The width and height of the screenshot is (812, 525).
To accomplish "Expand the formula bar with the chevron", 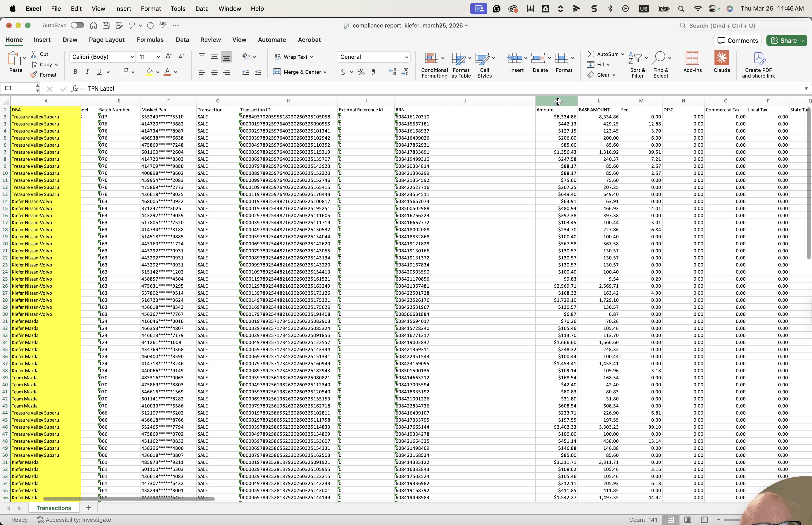I will [x=806, y=89].
